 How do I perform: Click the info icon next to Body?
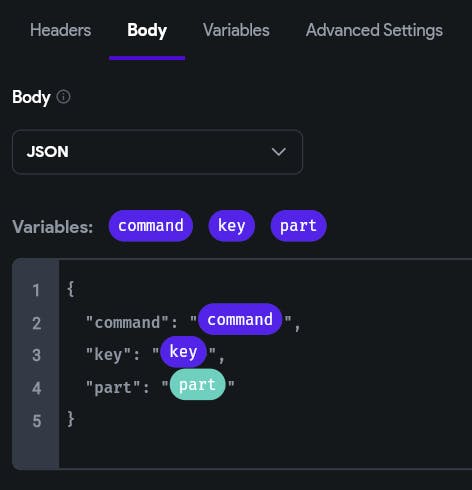[x=63, y=97]
